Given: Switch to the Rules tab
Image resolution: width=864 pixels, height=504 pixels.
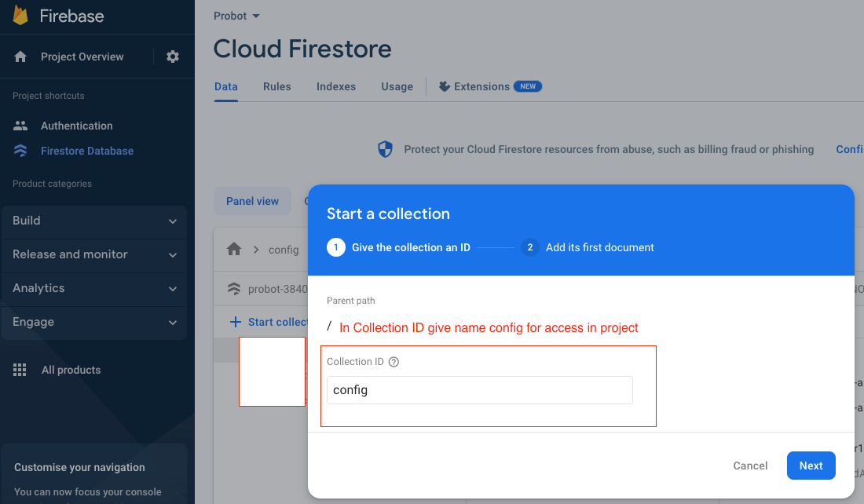Looking at the screenshot, I should tap(276, 86).
